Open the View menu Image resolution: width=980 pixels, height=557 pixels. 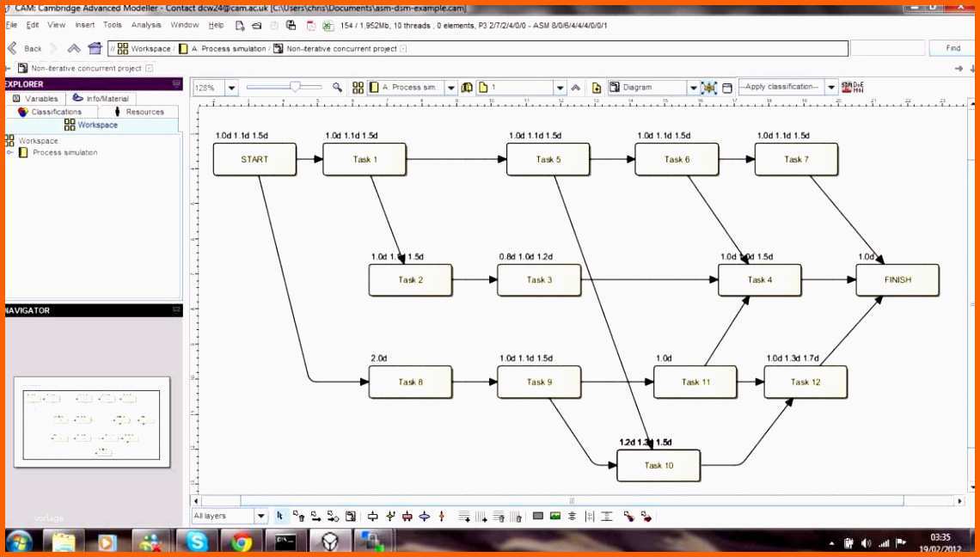click(x=56, y=25)
